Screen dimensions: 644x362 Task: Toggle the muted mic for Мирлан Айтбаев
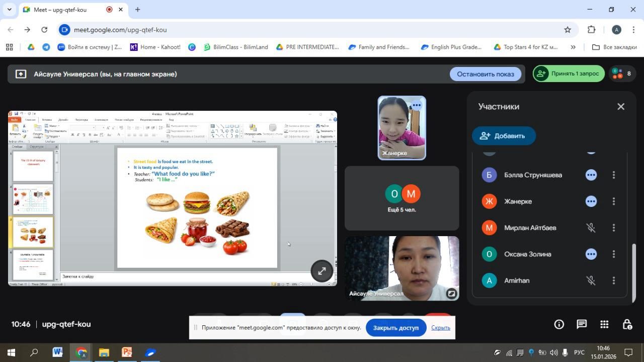tap(591, 228)
